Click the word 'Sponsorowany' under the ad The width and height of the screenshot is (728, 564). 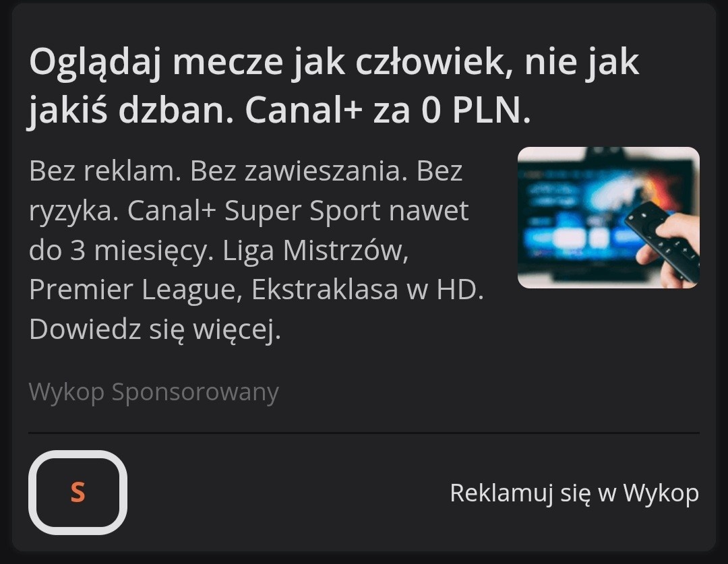(x=195, y=391)
